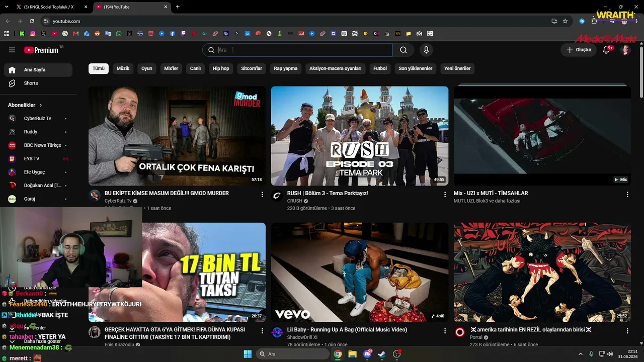
Task: Open CyberRulz Tv subscription
Action: point(38,118)
